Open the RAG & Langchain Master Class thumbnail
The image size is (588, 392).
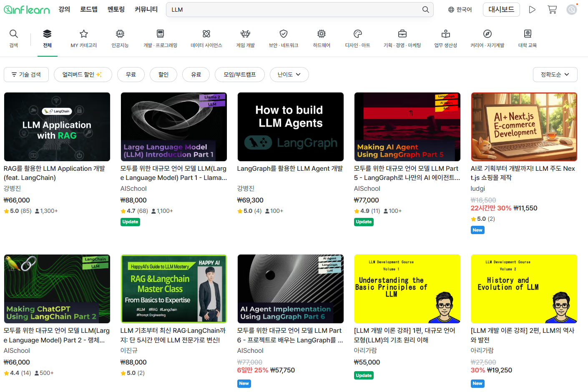click(x=174, y=289)
